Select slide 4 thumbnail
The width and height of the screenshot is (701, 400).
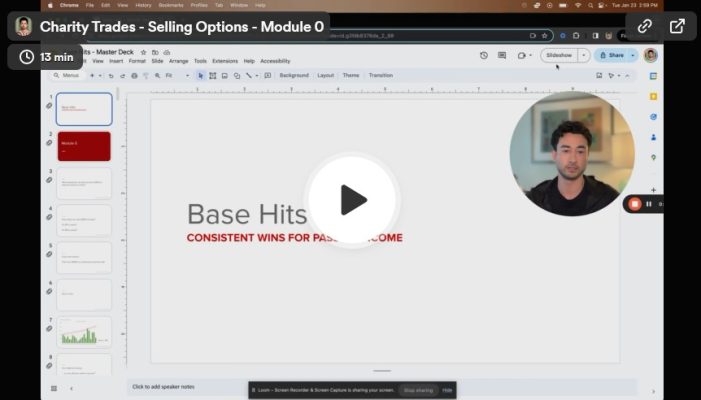(84, 220)
